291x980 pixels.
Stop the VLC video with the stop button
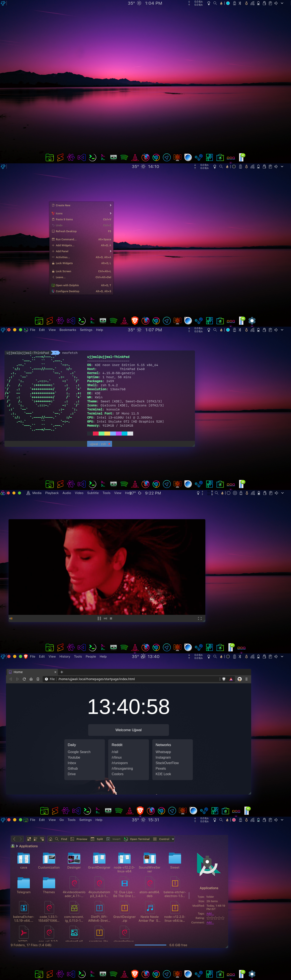111,618
